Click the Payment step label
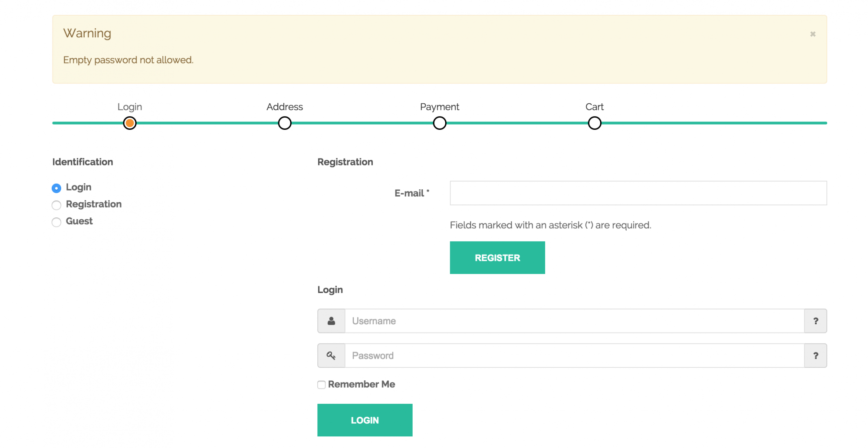The height and width of the screenshot is (448, 868). (x=440, y=107)
